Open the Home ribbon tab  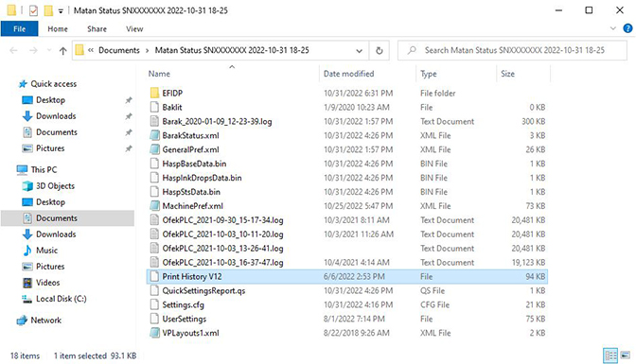[x=58, y=28]
